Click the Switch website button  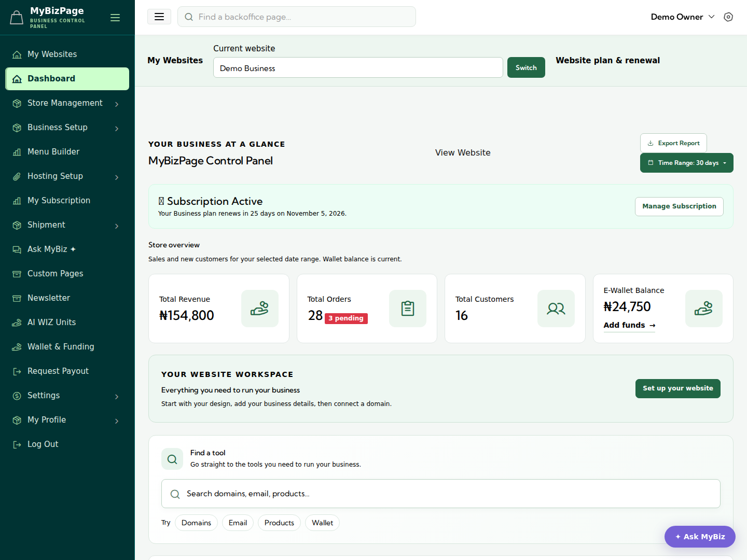tap(526, 67)
